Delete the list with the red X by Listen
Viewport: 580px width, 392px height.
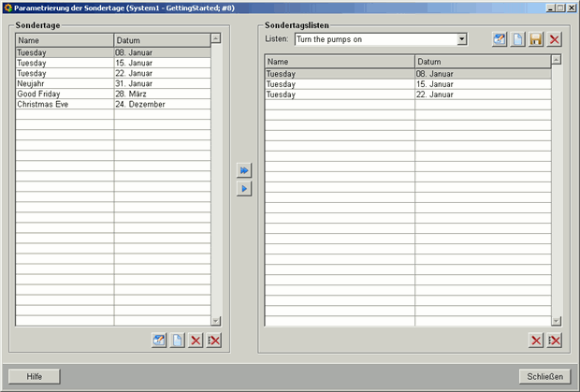pos(555,39)
